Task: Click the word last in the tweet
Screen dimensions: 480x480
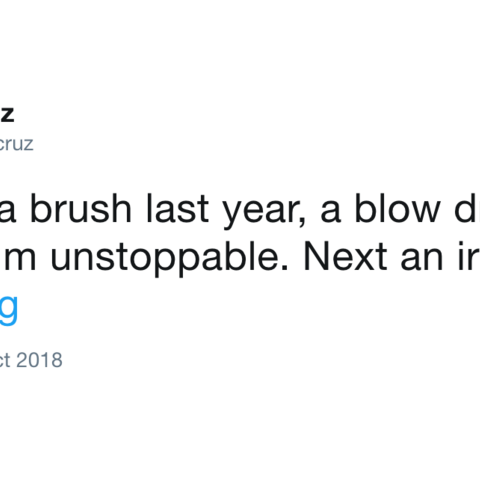Action: 178,208
